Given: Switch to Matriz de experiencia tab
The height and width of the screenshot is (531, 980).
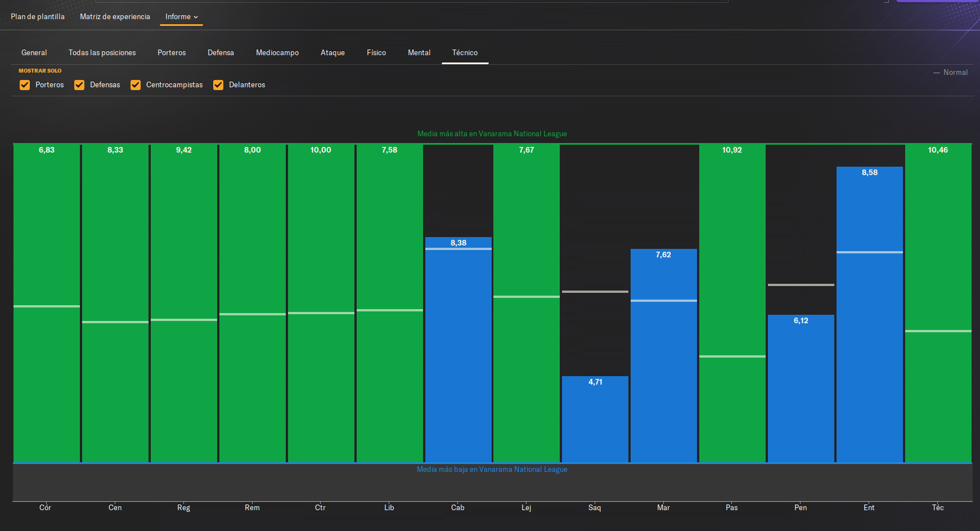Looking at the screenshot, I should 115,17.
